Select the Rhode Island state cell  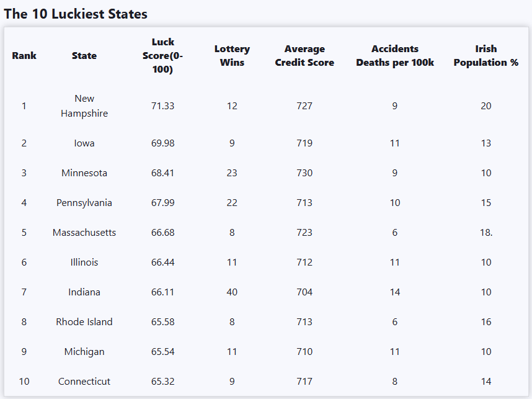(x=84, y=322)
